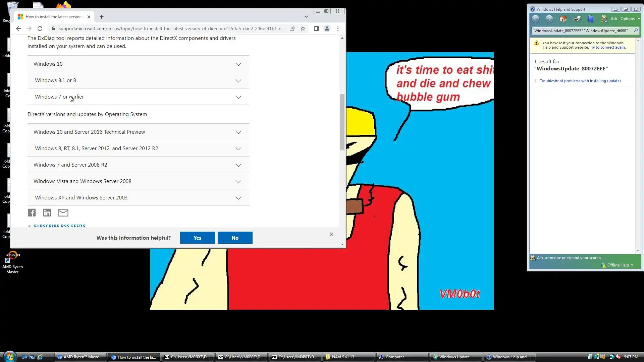This screenshot has width=644, height=362.
Task: Click the Print icon in Help window
Action: pos(577,19)
